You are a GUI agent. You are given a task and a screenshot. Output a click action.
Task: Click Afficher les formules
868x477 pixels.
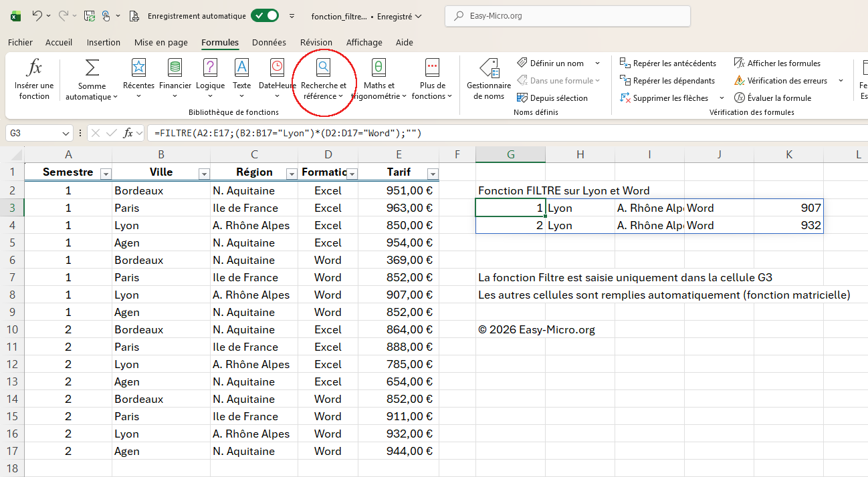pos(777,63)
